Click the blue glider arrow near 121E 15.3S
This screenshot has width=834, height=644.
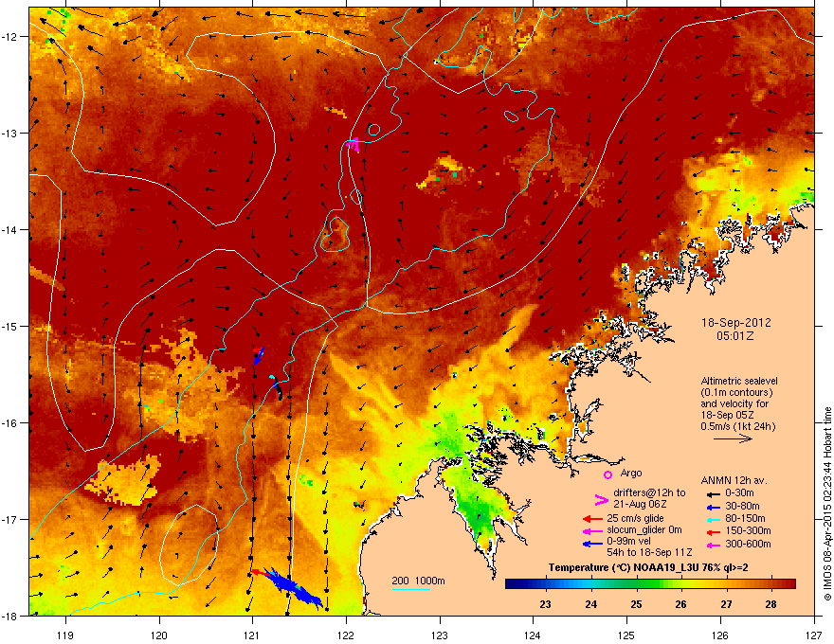click(259, 355)
